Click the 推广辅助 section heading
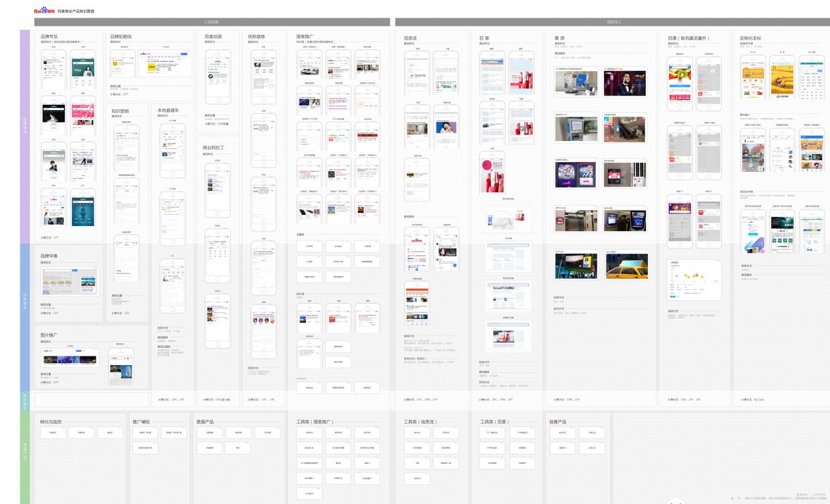This screenshot has width=830, height=504. click(x=141, y=422)
